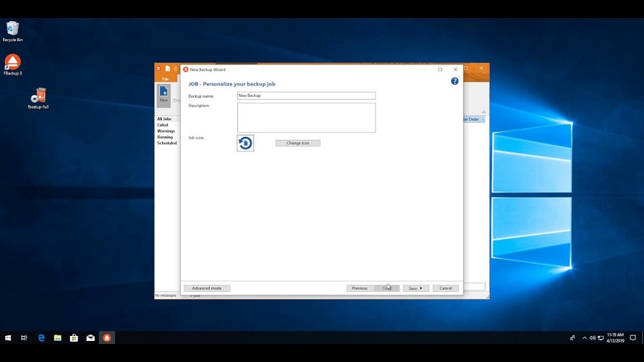Viewport: 644px width, 362px height.
Task: Collapse the FBackup ribbon with the chevron
Action: coord(484,111)
